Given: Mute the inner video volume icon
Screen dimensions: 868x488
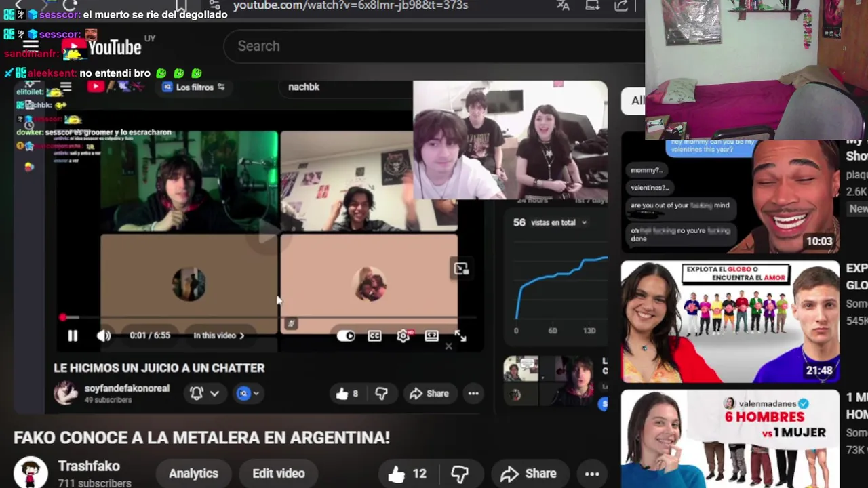Looking at the screenshot, I should (103, 335).
